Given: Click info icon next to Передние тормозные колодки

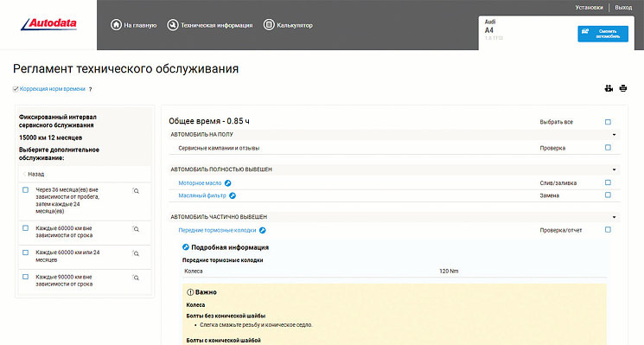Looking at the screenshot, I should tap(263, 230).
